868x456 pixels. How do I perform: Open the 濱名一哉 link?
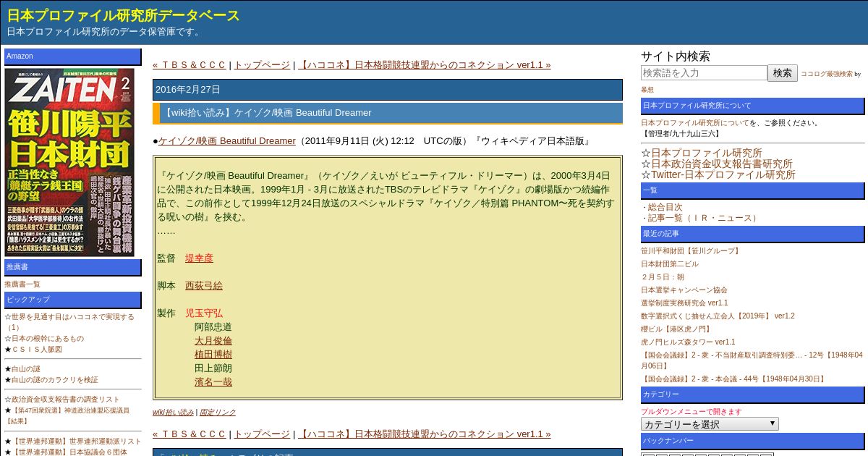pyautogui.click(x=213, y=382)
